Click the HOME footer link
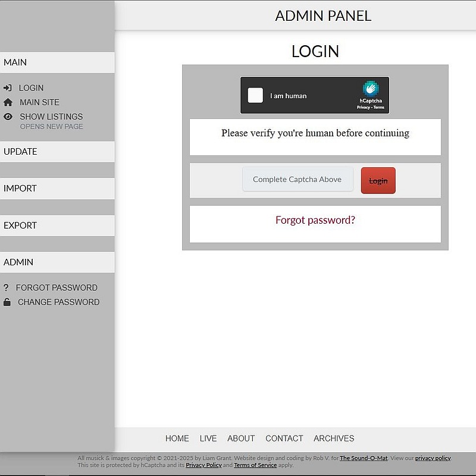 (177, 439)
